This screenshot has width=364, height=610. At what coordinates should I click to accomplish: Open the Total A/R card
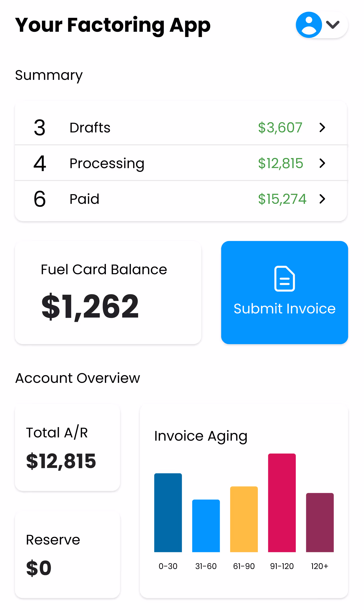pyautogui.click(x=67, y=448)
